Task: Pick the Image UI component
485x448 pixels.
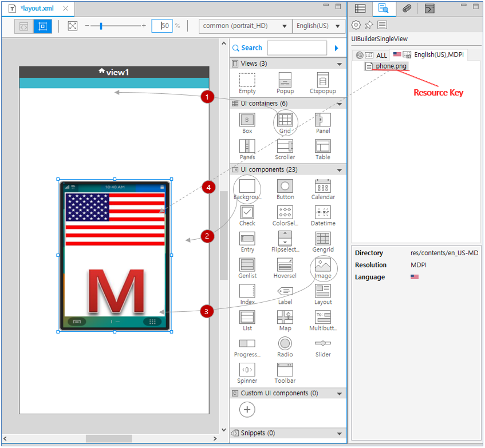Action: coord(323,265)
